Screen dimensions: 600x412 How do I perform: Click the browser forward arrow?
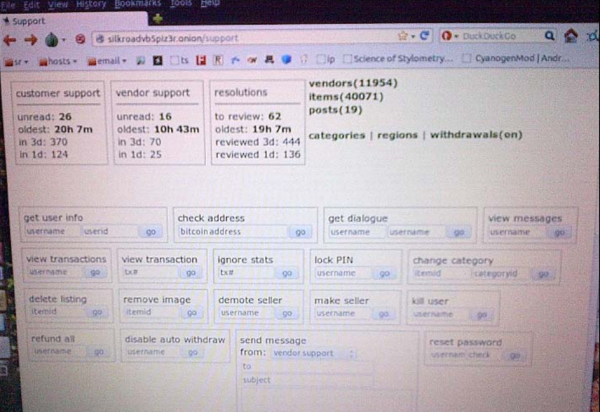pyautogui.click(x=31, y=39)
